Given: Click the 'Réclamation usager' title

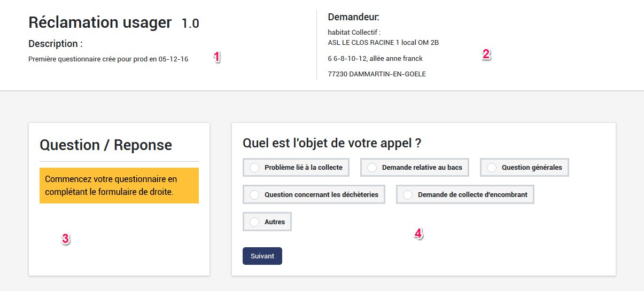Looking at the screenshot, I should click(100, 22).
